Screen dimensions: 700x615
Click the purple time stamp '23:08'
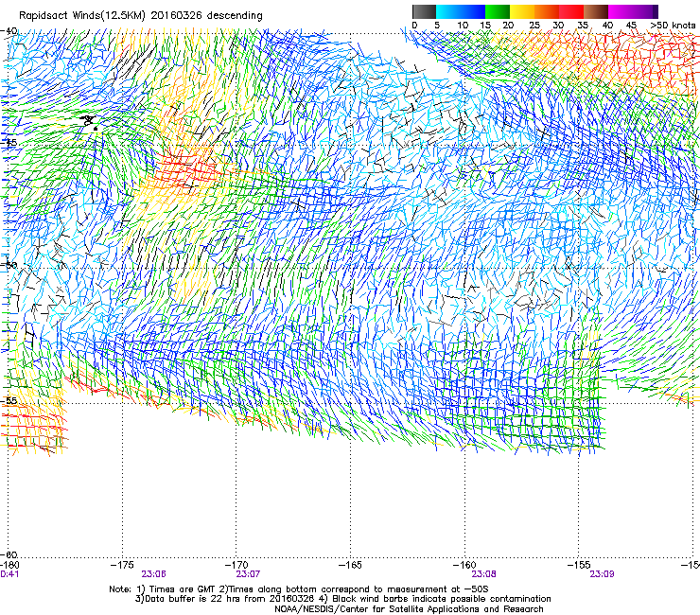pos(483,574)
